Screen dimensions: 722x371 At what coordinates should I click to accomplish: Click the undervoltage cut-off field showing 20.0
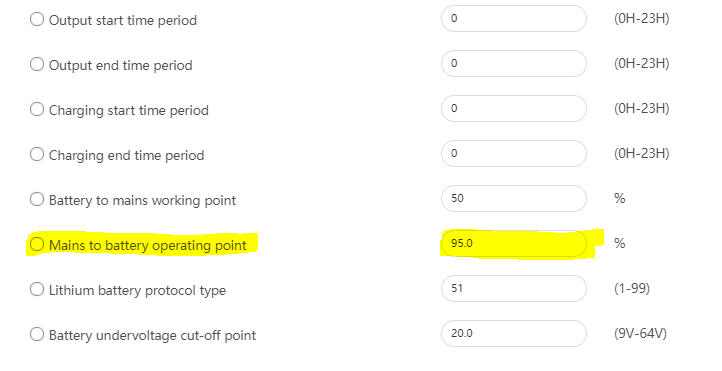click(514, 334)
